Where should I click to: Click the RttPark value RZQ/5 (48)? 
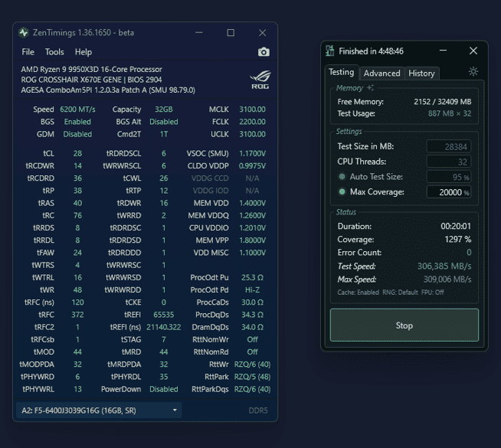pos(252,377)
